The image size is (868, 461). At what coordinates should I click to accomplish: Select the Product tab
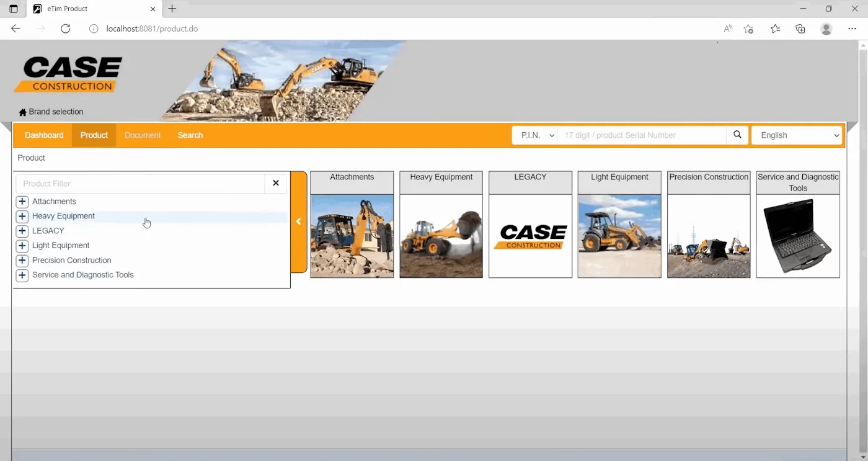pyautogui.click(x=94, y=135)
